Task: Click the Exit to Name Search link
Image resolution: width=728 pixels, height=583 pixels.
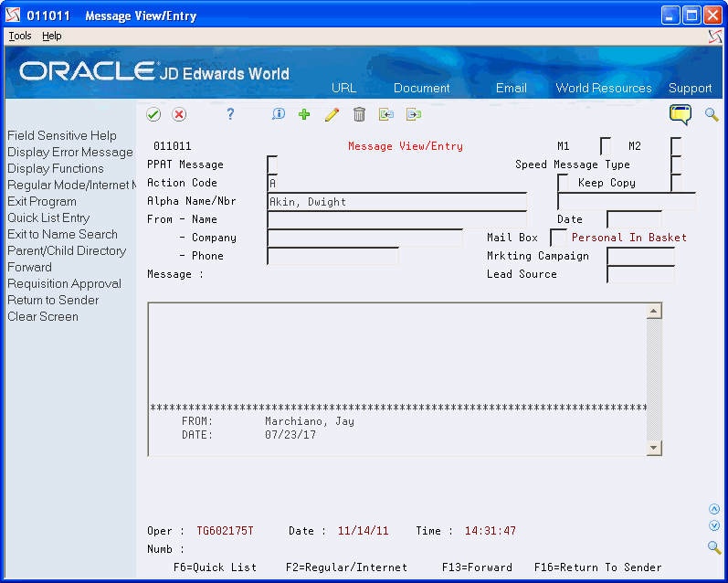Action: tap(62, 234)
